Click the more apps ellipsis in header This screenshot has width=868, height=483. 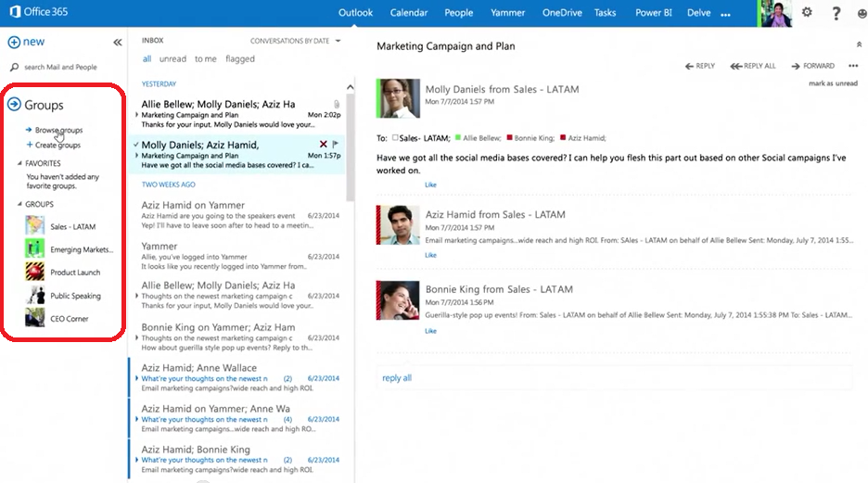[x=725, y=14]
